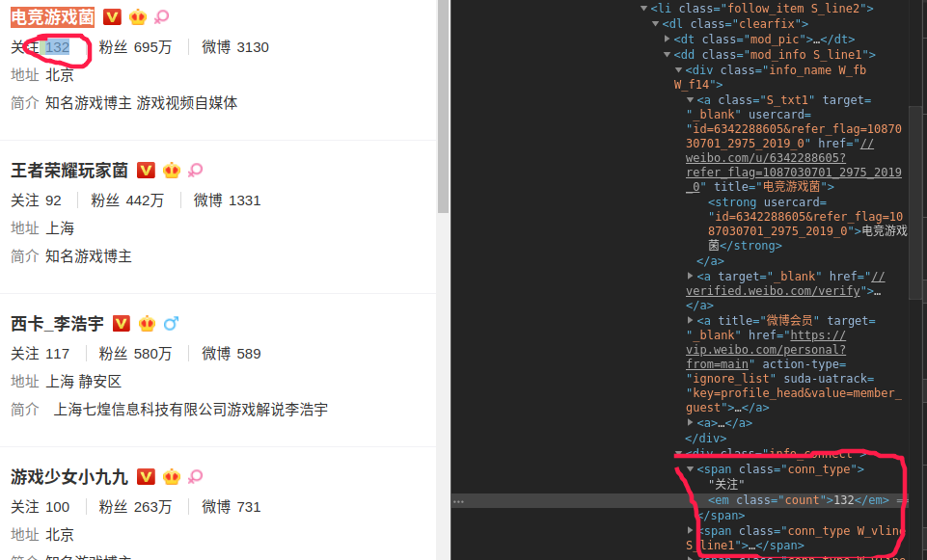Click following count 92 of 王者荣耀玩家菌
The width and height of the screenshot is (927, 560).
click(53, 200)
